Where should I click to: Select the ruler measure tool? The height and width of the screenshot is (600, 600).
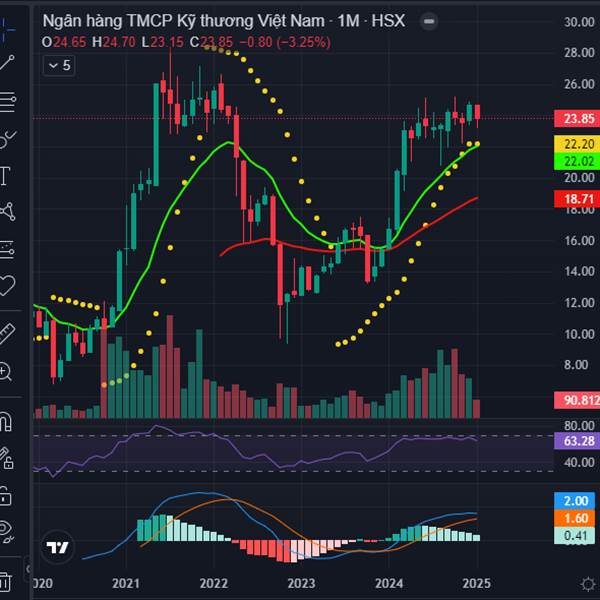[x=7, y=334]
